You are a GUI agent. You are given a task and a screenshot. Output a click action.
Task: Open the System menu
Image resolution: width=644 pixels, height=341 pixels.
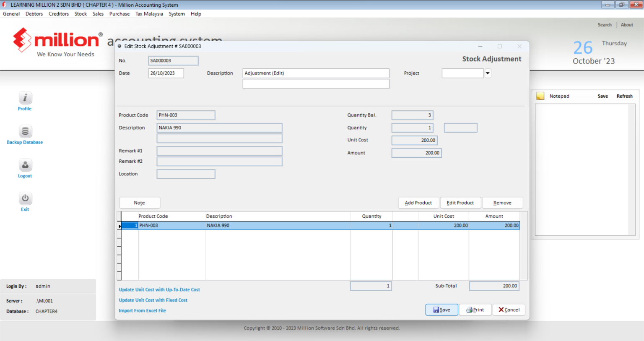point(177,14)
